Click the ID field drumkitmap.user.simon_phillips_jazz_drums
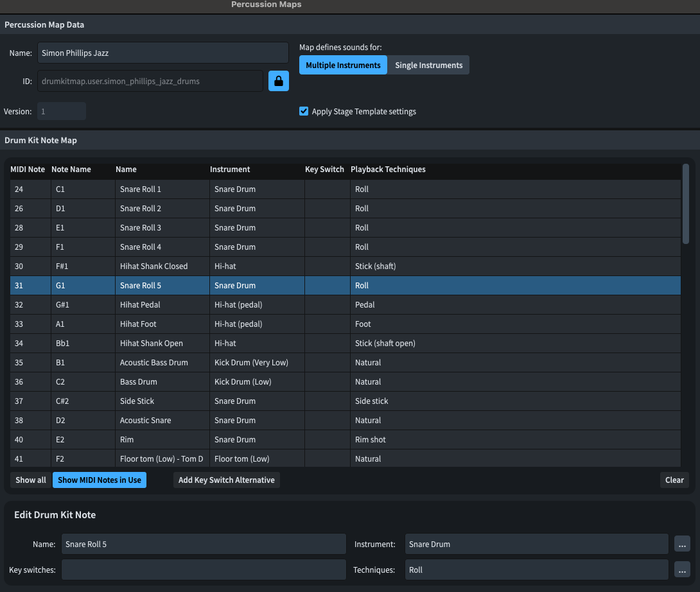This screenshot has height=592, width=700. (150, 82)
